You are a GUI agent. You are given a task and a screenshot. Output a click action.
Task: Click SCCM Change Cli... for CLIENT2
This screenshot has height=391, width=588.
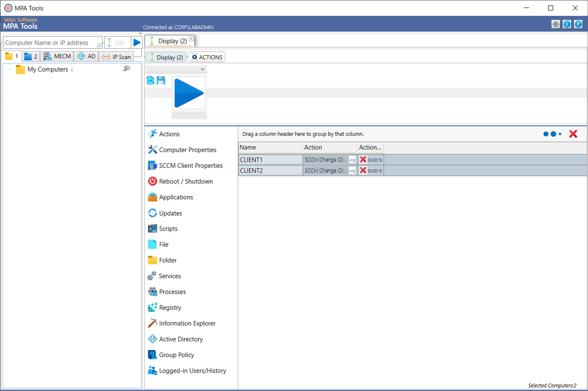coord(325,171)
